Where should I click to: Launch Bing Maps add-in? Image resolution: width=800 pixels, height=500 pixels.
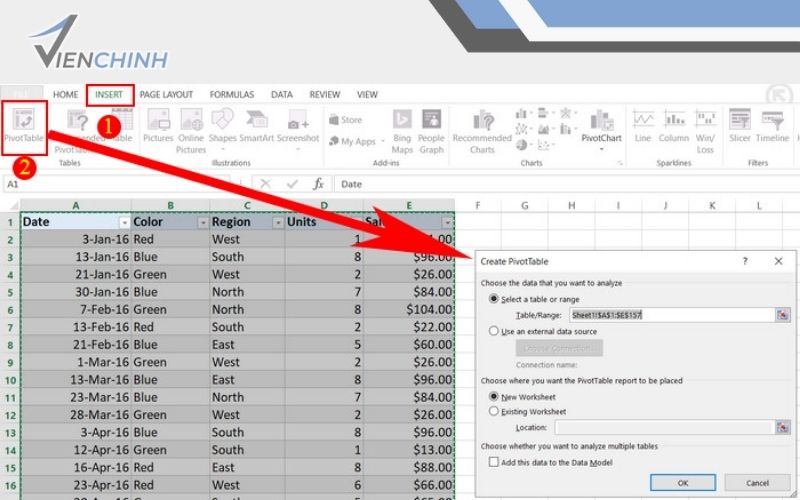click(x=402, y=131)
